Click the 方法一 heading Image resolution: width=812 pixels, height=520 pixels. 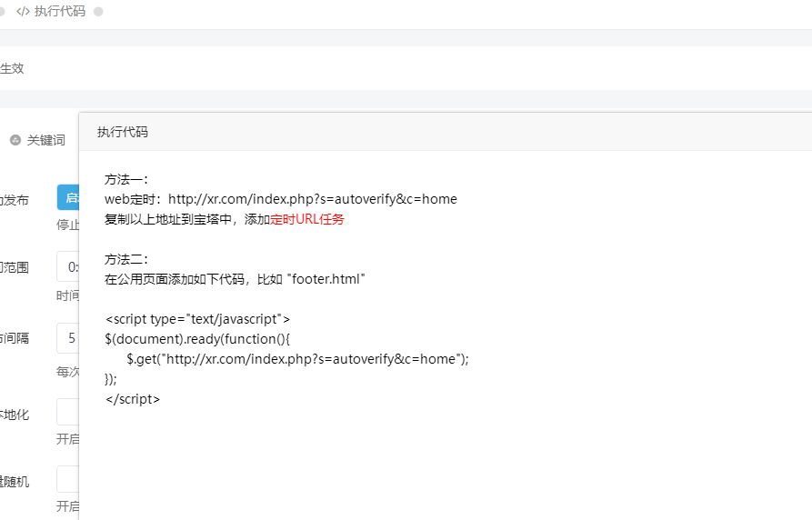point(126,180)
